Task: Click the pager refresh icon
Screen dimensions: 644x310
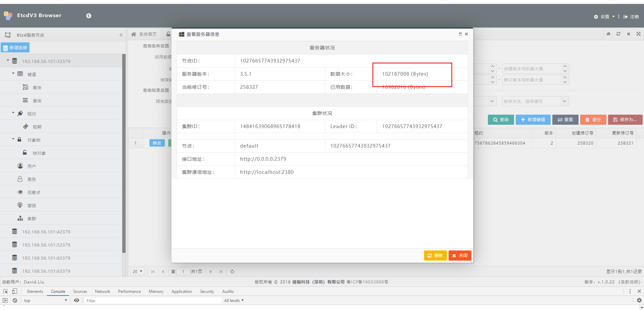Action: pyautogui.click(x=232, y=272)
